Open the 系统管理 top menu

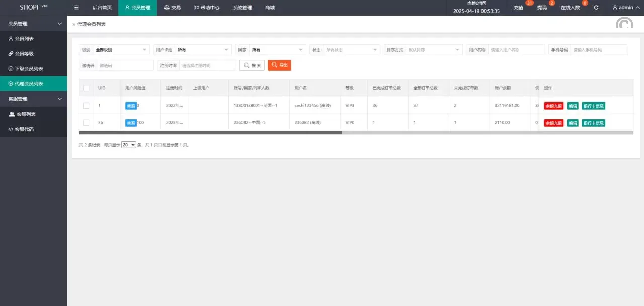pos(242,8)
